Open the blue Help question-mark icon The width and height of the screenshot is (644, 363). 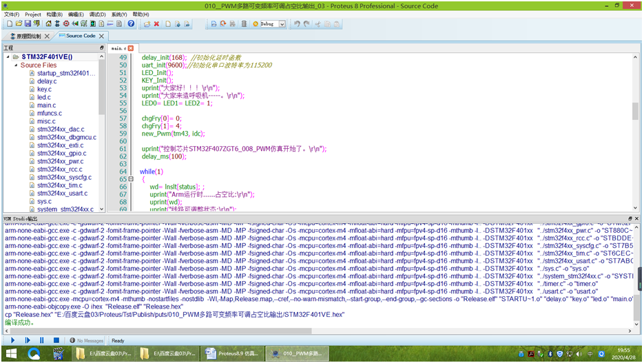pos(131,24)
